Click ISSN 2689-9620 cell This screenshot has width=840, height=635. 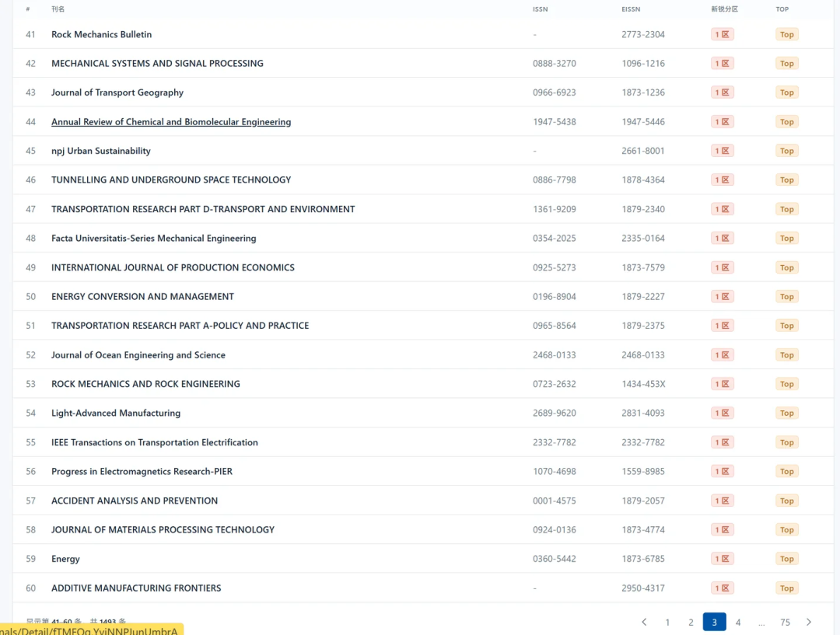[555, 413]
